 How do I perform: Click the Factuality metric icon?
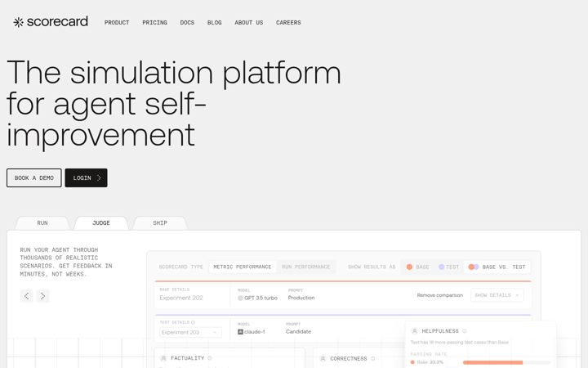coord(163,358)
